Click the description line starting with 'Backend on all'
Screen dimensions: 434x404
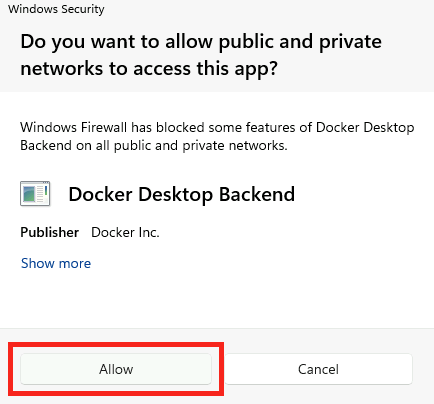pos(154,146)
